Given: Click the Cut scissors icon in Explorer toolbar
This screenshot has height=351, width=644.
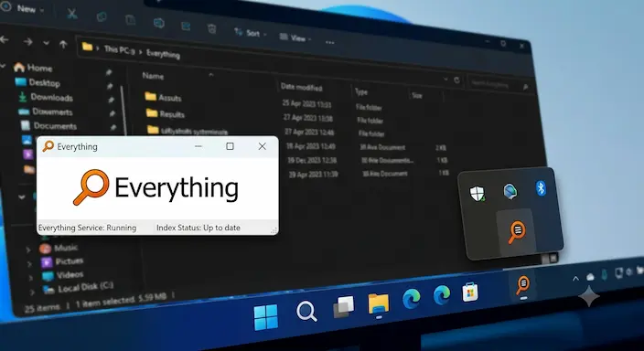Looking at the screenshot, I should tap(72, 13).
